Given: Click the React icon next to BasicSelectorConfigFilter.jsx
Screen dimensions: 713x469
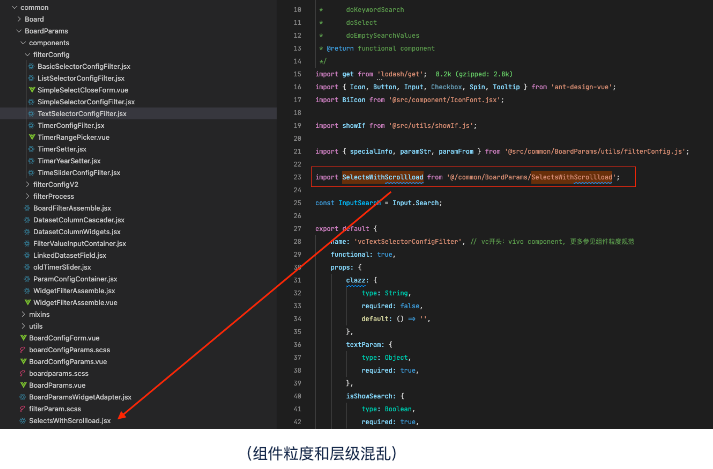Looking at the screenshot, I should [31, 66].
